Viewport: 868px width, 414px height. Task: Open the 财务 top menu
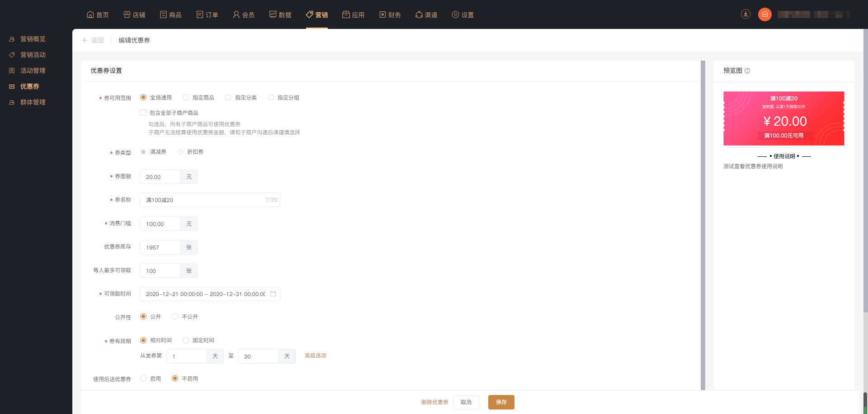pyautogui.click(x=390, y=15)
